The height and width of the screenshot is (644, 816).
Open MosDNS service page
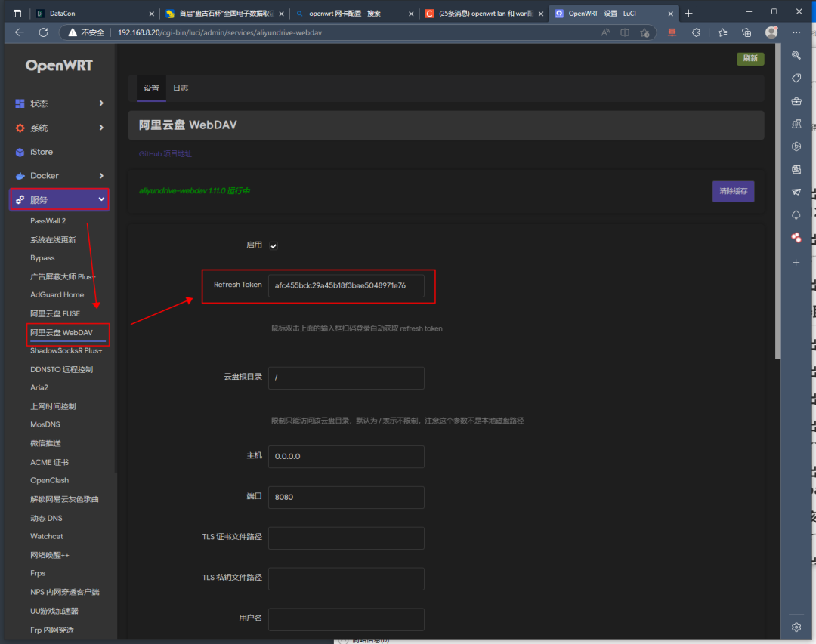[x=45, y=424]
